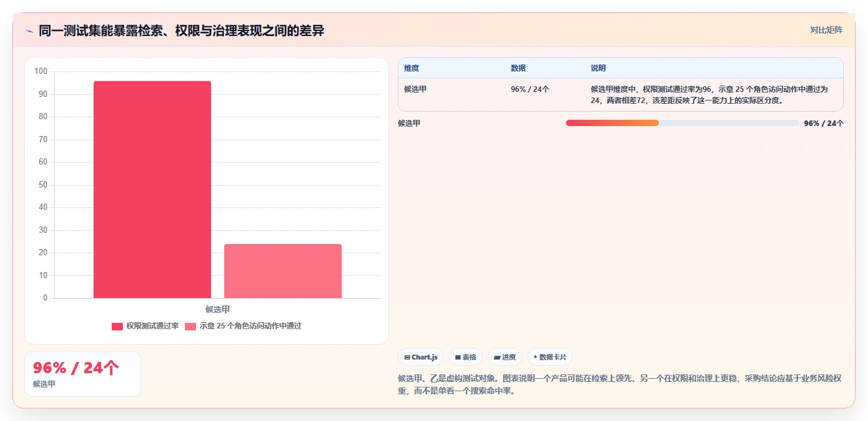Click 96% / 24个 value right of the progress bar
This screenshot has height=421, width=868.
tap(824, 123)
